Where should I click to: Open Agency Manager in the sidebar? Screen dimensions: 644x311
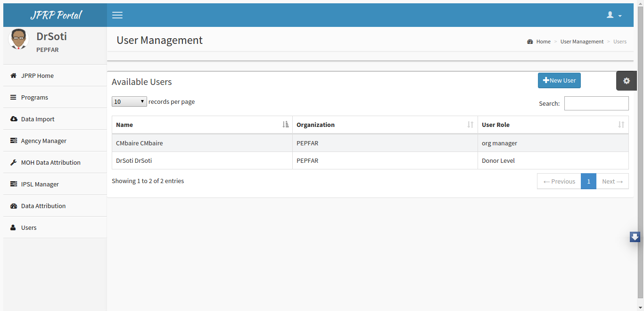coord(55,141)
